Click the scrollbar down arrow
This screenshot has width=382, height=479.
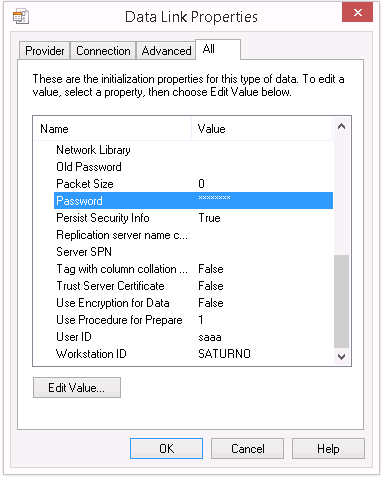341,357
